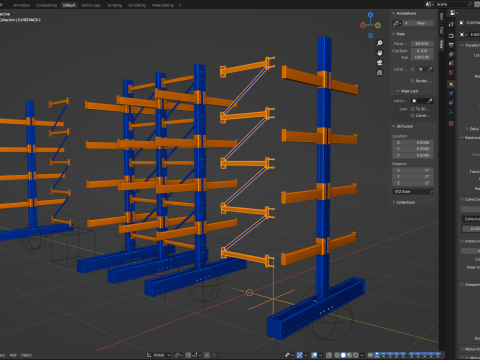Enable Lock Camera to View checkbox

(x=413, y=115)
